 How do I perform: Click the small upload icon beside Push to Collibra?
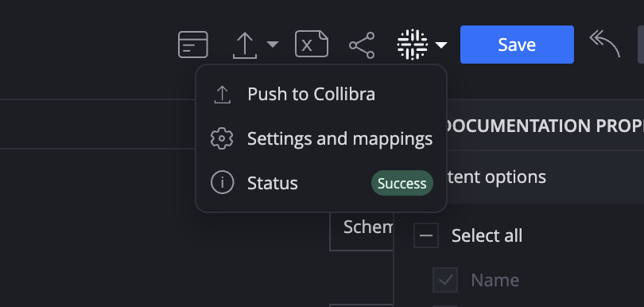(222, 95)
